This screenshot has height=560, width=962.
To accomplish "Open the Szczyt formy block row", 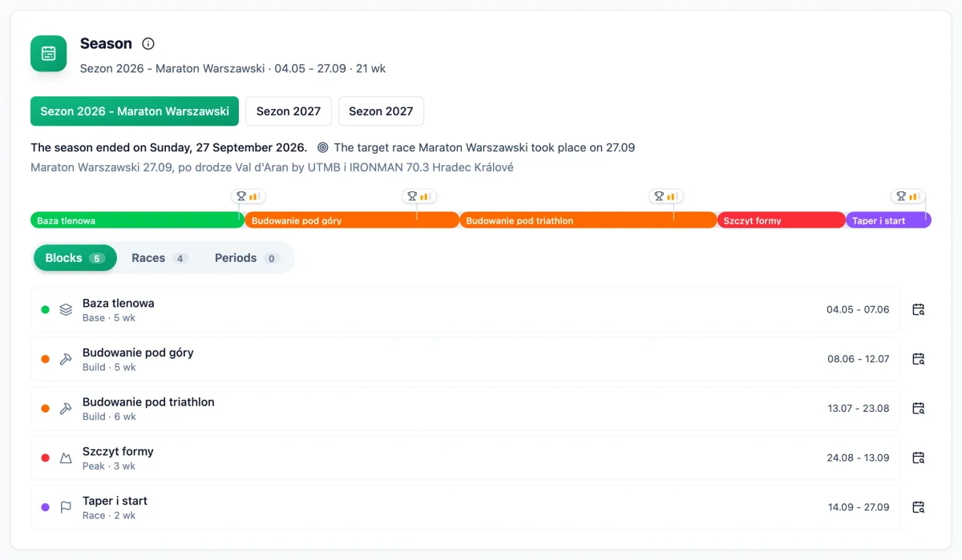I will (465, 457).
